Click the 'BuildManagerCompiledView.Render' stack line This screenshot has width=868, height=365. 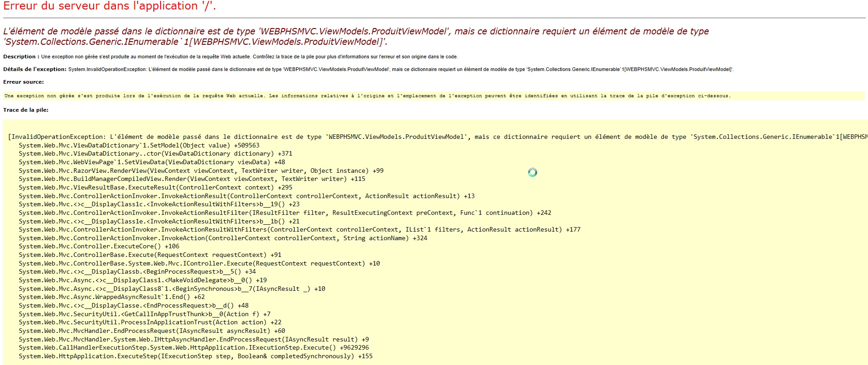(192, 179)
